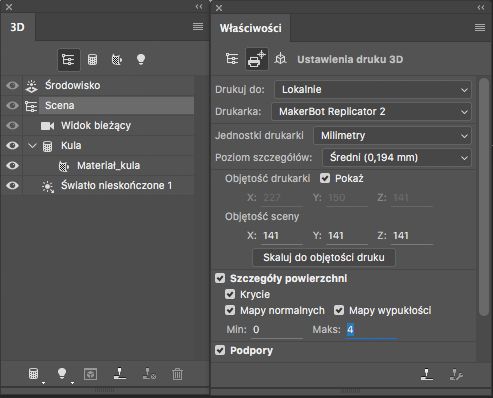493x398 pixels.
Task: Select 3D print settings icon in Właściwości
Action: pyautogui.click(x=257, y=59)
